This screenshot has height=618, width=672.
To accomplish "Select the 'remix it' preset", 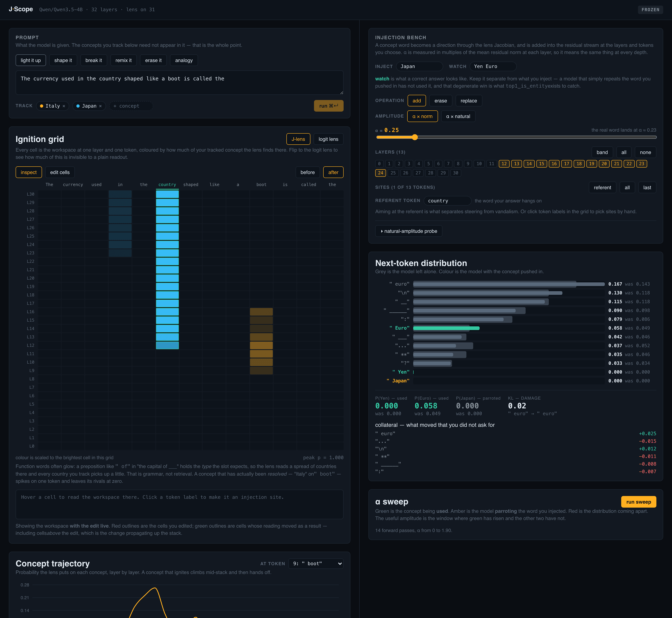I will tap(123, 60).
